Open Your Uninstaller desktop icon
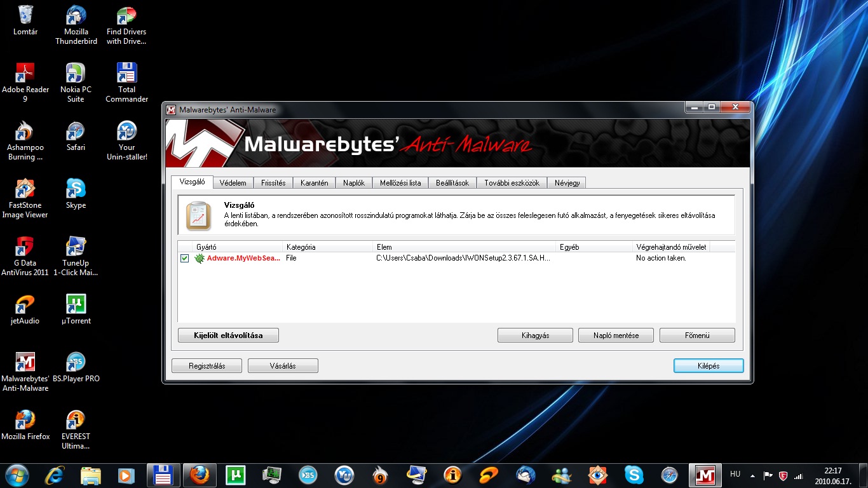Viewport: 868px width, 488px height. point(126,140)
